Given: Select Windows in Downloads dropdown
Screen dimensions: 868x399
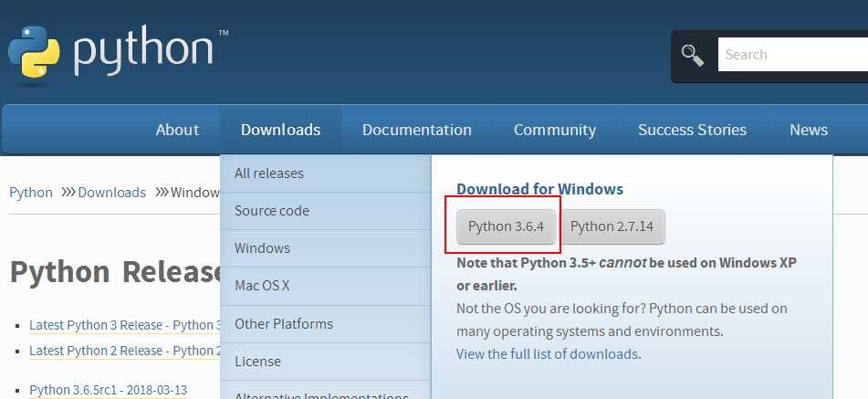Looking at the screenshot, I should click(326, 248).
